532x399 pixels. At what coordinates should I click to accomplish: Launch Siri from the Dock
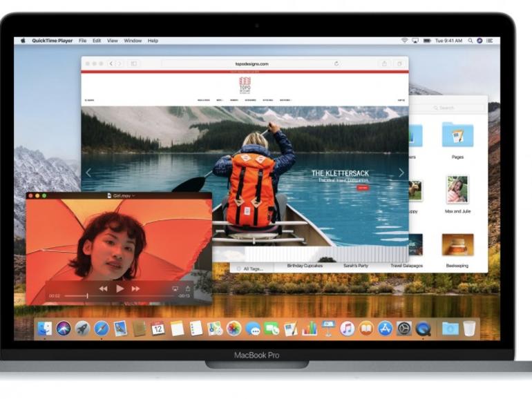point(64,329)
